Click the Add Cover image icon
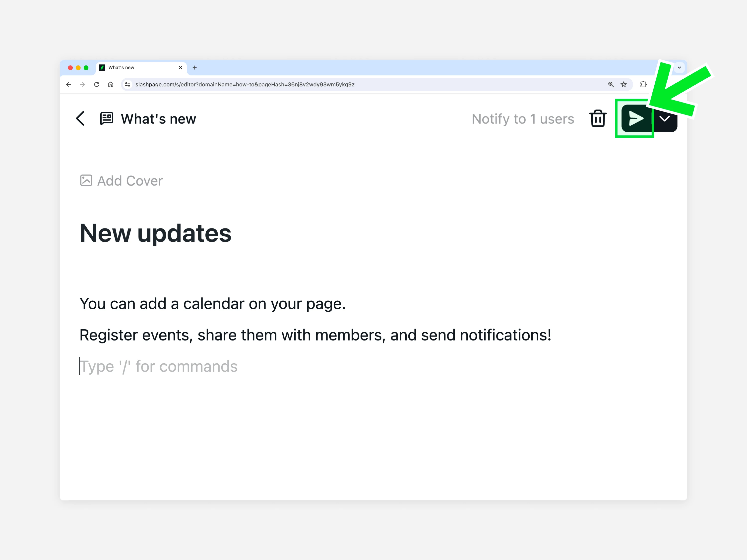 tap(86, 180)
